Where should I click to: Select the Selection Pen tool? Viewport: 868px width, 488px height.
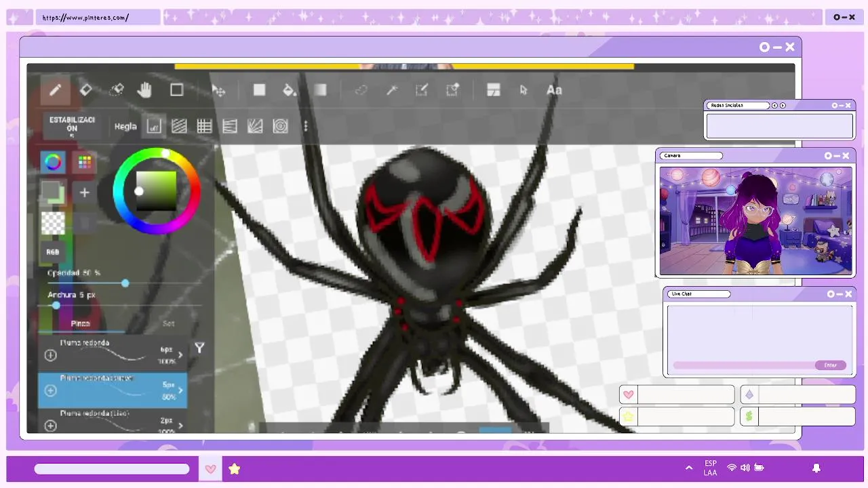click(422, 90)
